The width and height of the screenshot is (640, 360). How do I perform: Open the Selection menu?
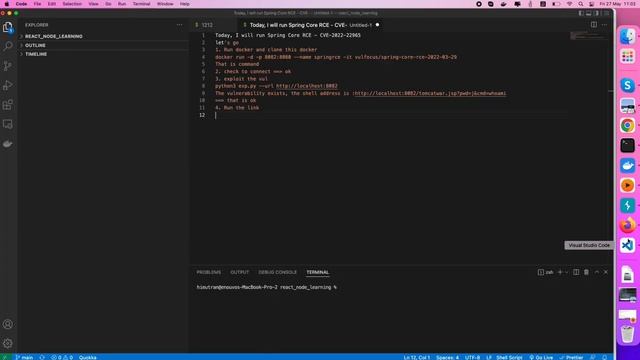(x=72, y=4)
